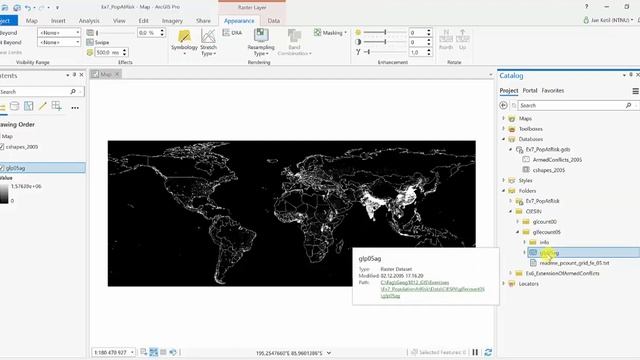Open the Insert ribbon tab
Screen dimensions: 640x360
pos(58,20)
